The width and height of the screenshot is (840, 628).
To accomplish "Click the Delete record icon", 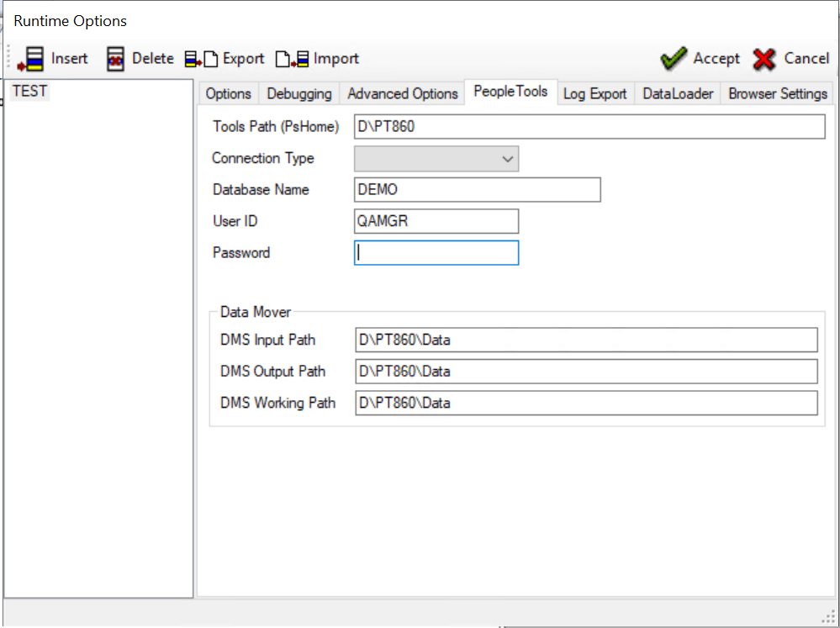I will coord(115,59).
